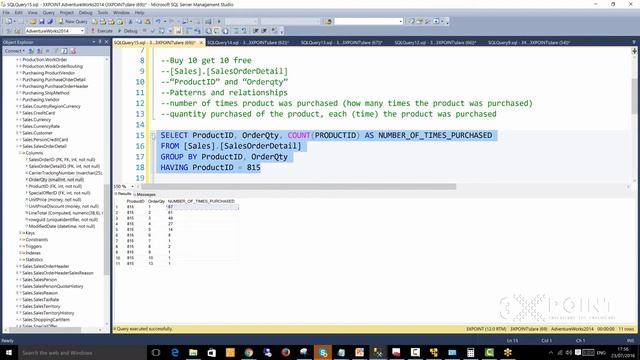This screenshot has width=640, height=360.
Task: Click the Parse checkmark icon
Action: [153, 31]
